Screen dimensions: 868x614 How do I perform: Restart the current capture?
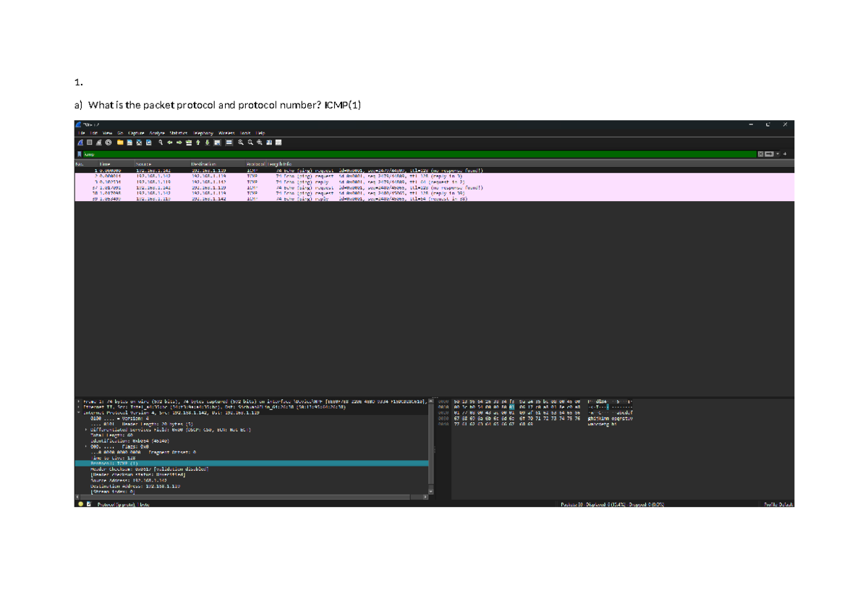(x=99, y=142)
